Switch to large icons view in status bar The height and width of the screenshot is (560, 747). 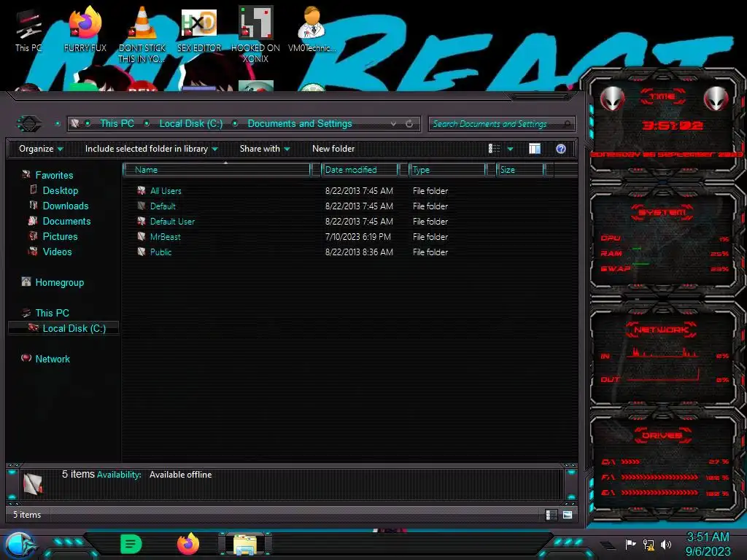(568, 515)
